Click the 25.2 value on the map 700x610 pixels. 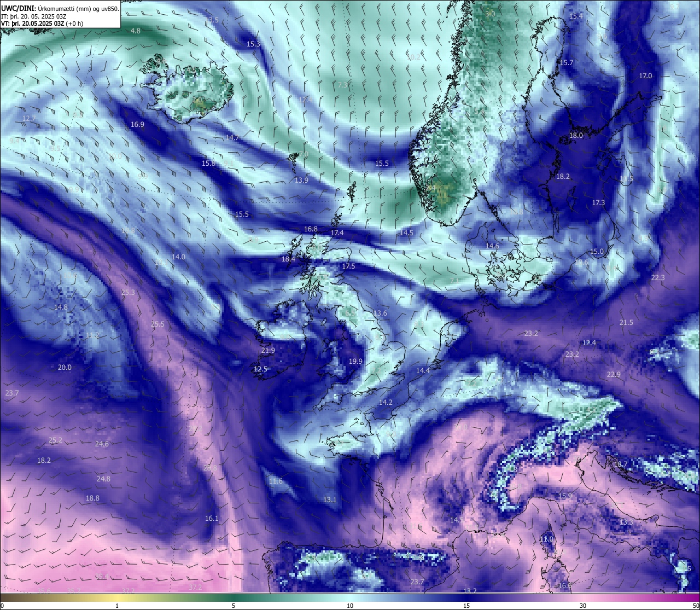55,440
